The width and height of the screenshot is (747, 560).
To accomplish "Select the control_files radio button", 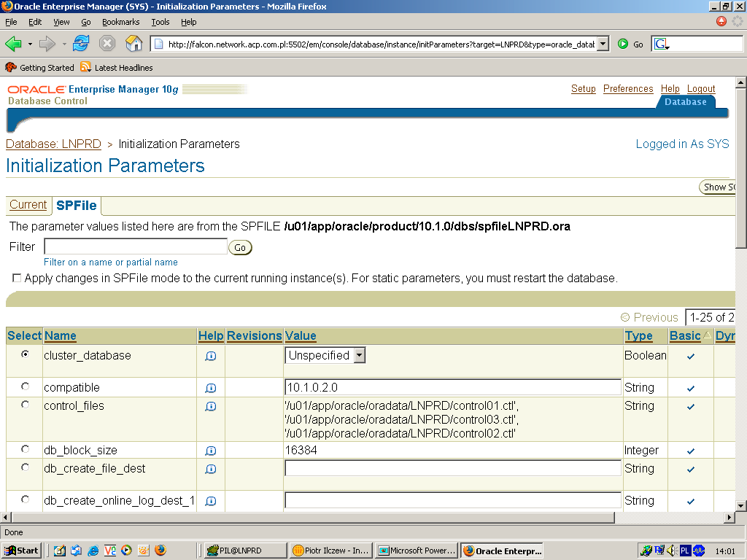I will click(x=26, y=404).
